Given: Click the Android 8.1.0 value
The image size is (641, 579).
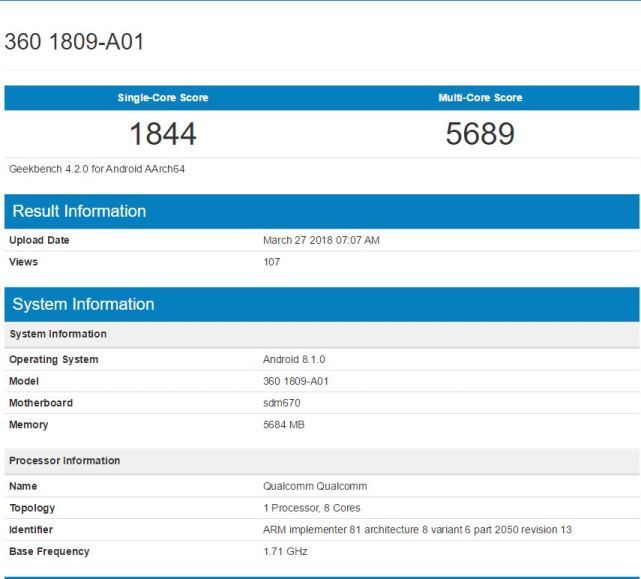Looking at the screenshot, I should (x=294, y=359).
